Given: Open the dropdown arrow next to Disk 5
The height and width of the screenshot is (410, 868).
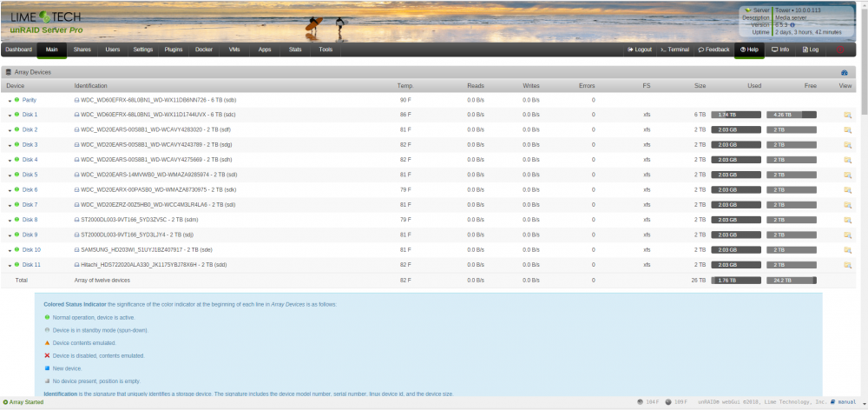Looking at the screenshot, I should (10, 175).
